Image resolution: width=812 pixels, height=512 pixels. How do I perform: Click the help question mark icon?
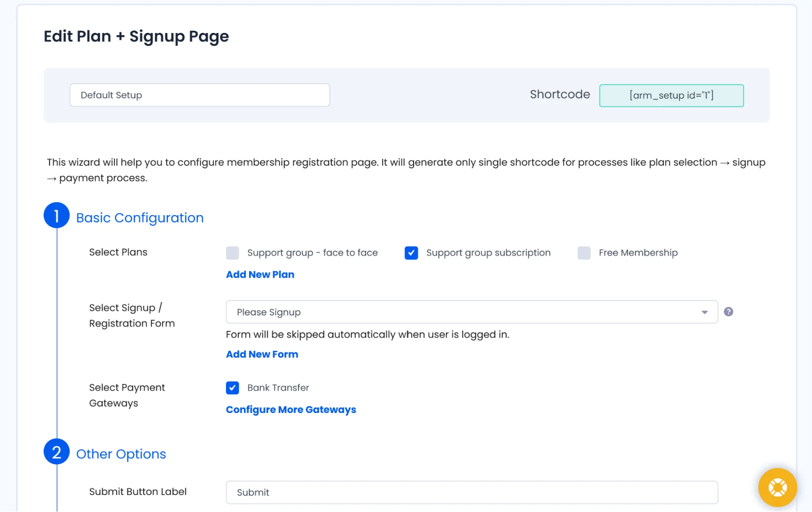[x=728, y=312]
